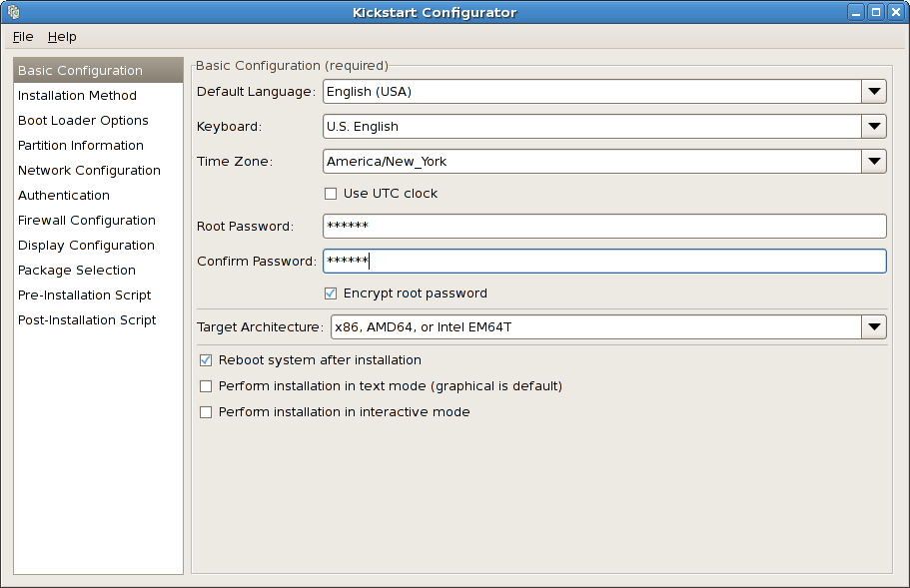Expand the Time Zone dropdown

pyautogui.click(x=874, y=162)
